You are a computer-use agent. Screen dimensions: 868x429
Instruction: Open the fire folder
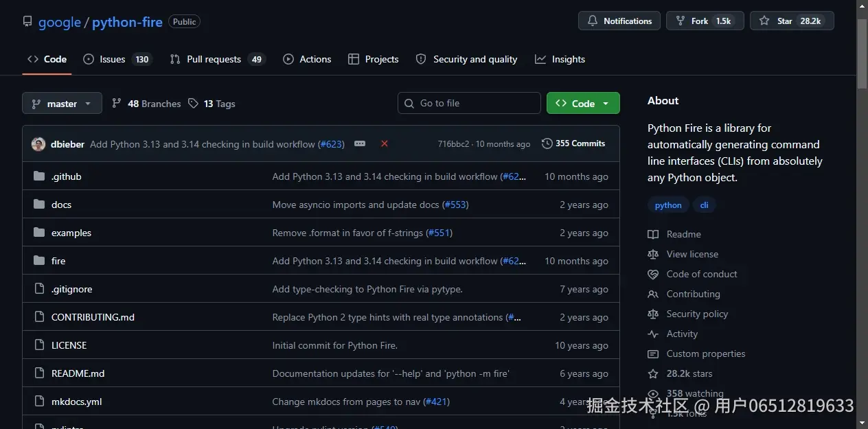click(58, 261)
